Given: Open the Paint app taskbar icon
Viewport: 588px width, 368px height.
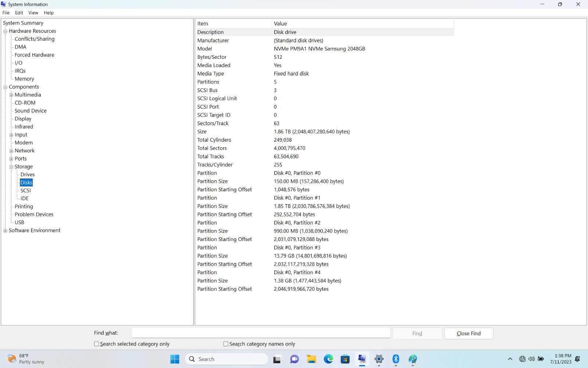Looking at the screenshot, I should [x=413, y=359].
